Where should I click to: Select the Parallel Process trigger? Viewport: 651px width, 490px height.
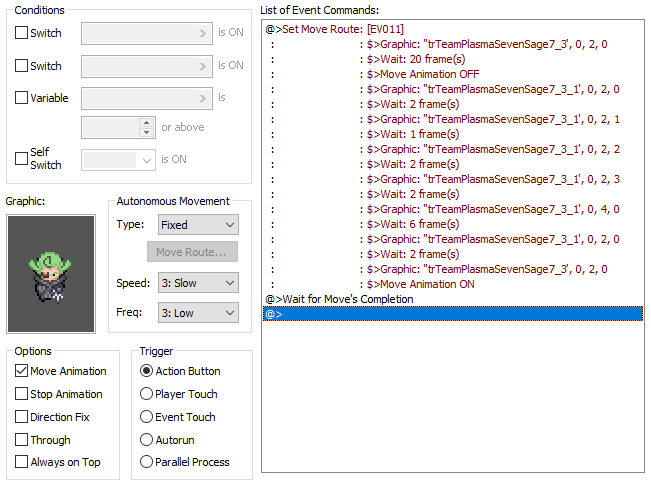pos(147,462)
